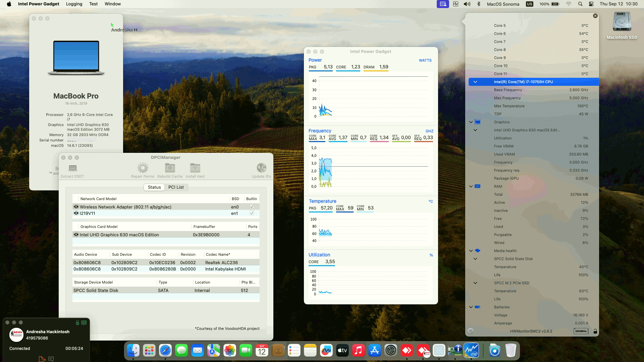644x362 pixels.
Task: Click green screen-share monitor icon in AnyDesk
Action: point(84,322)
